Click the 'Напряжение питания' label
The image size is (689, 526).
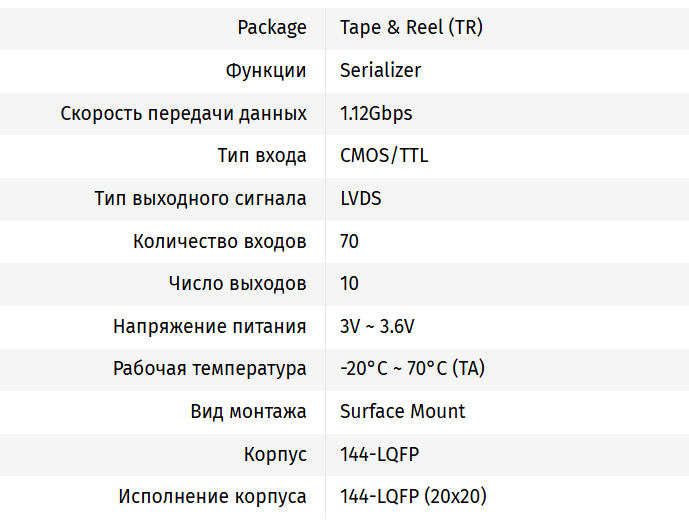210,327
